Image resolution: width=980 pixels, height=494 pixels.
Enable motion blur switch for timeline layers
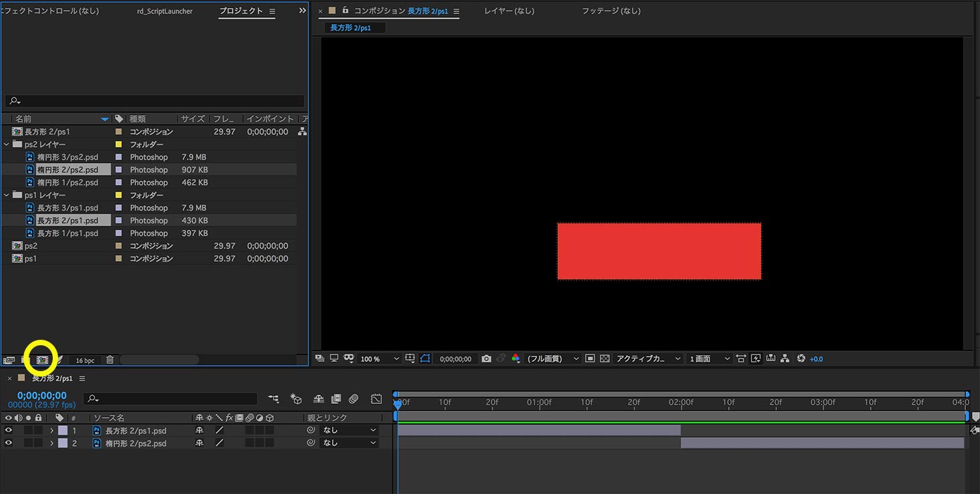pos(353,399)
